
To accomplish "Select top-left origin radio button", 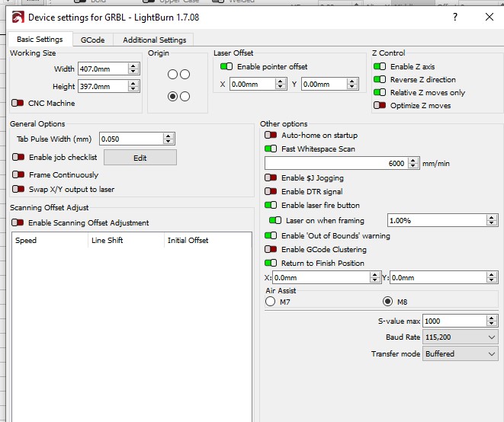I will click(x=172, y=75).
